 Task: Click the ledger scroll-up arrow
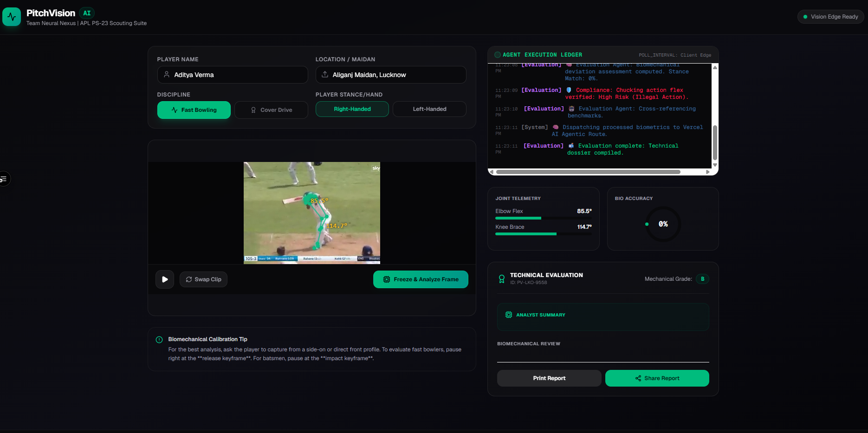(x=715, y=67)
